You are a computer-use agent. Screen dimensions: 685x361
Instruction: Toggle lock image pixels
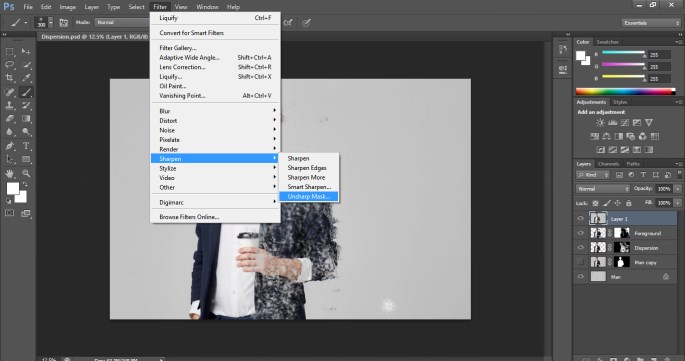606,203
